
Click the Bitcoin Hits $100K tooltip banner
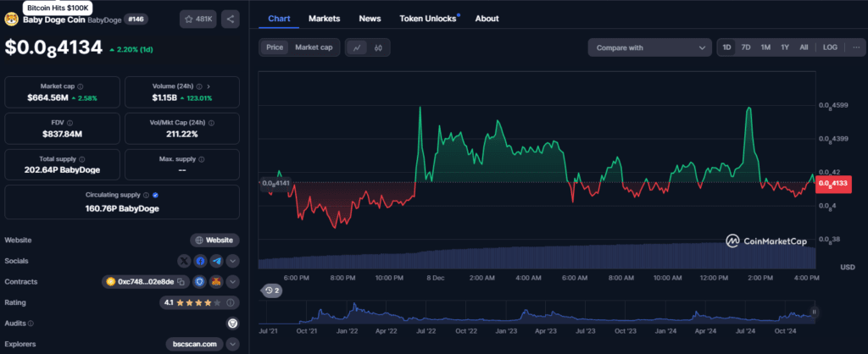[58, 8]
